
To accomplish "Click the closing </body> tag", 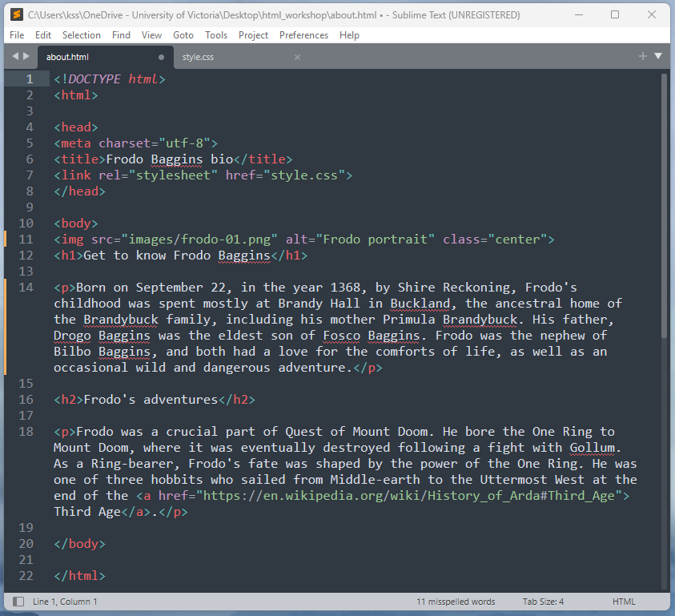I will (79, 544).
